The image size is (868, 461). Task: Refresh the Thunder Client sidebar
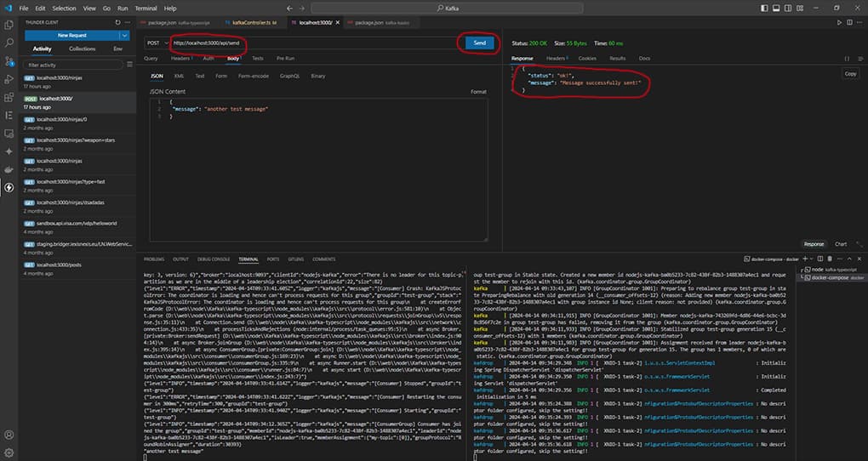117,23
